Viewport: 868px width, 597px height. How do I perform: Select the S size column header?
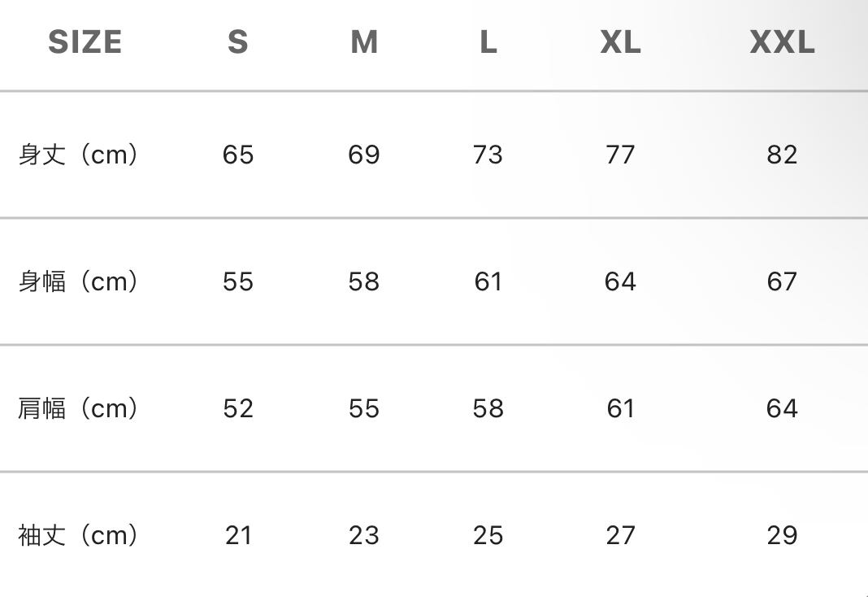click(237, 42)
